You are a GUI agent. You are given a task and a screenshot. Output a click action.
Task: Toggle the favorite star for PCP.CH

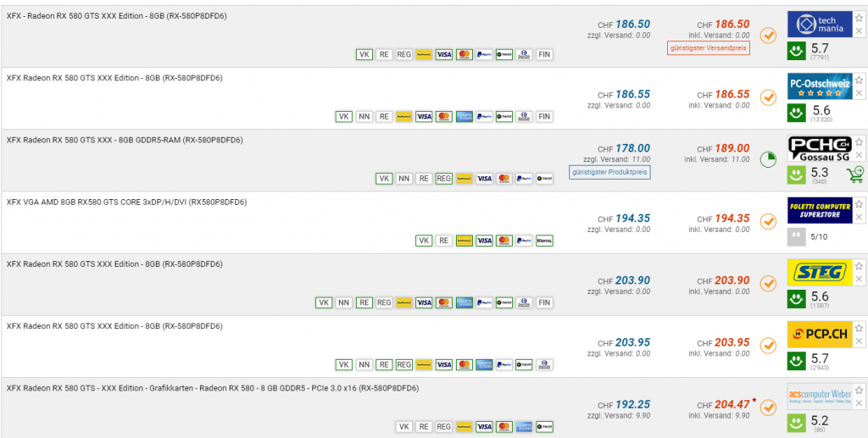point(859,327)
